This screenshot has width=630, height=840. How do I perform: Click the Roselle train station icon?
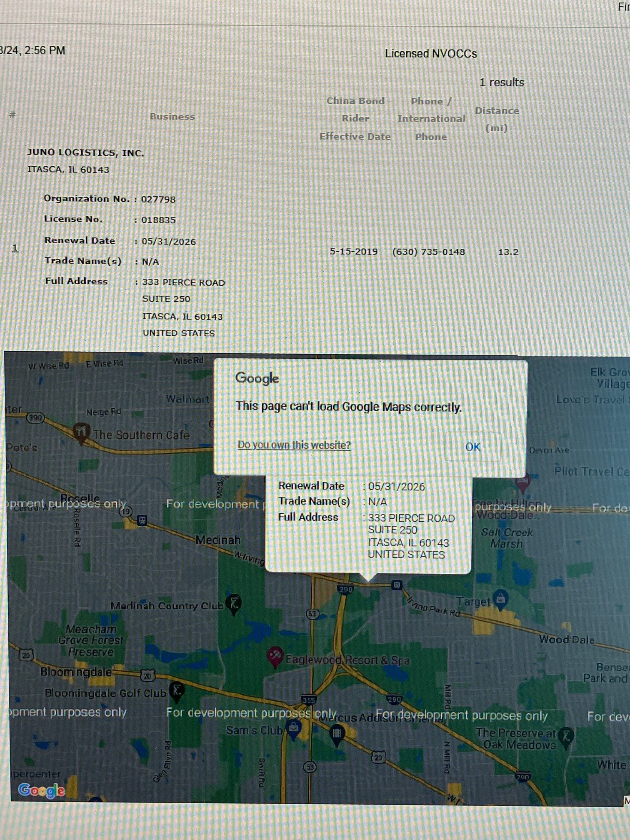pos(142,520)
